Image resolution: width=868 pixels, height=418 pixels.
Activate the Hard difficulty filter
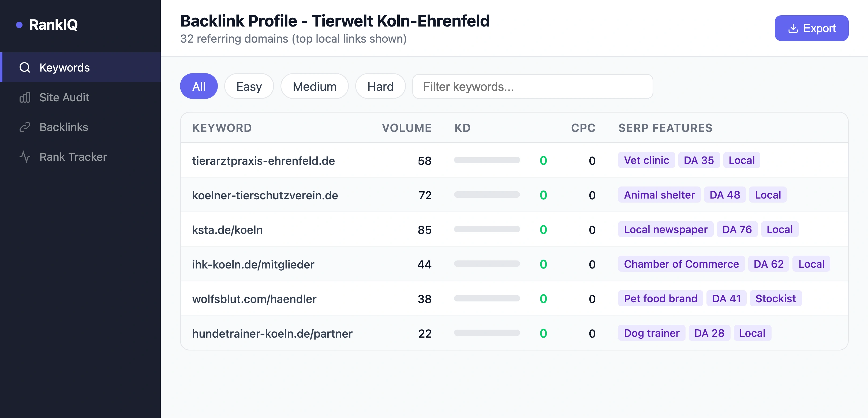coord(380,86)
